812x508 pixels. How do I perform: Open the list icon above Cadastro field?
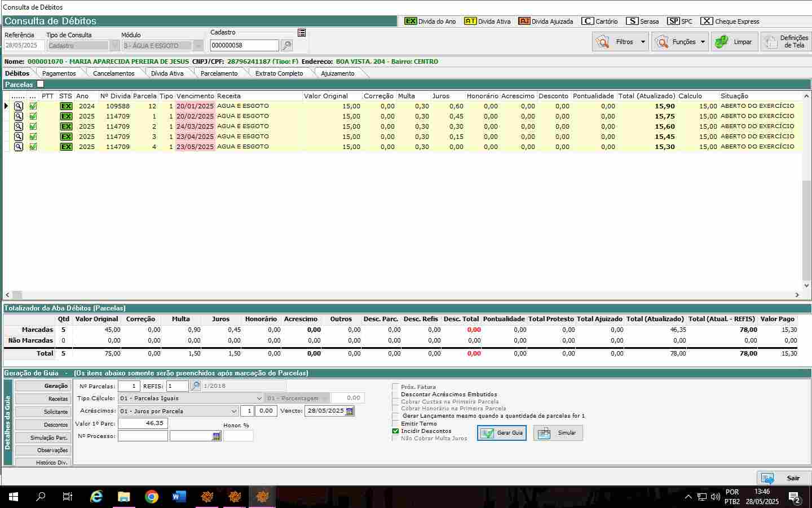click(x=302, y=33)
